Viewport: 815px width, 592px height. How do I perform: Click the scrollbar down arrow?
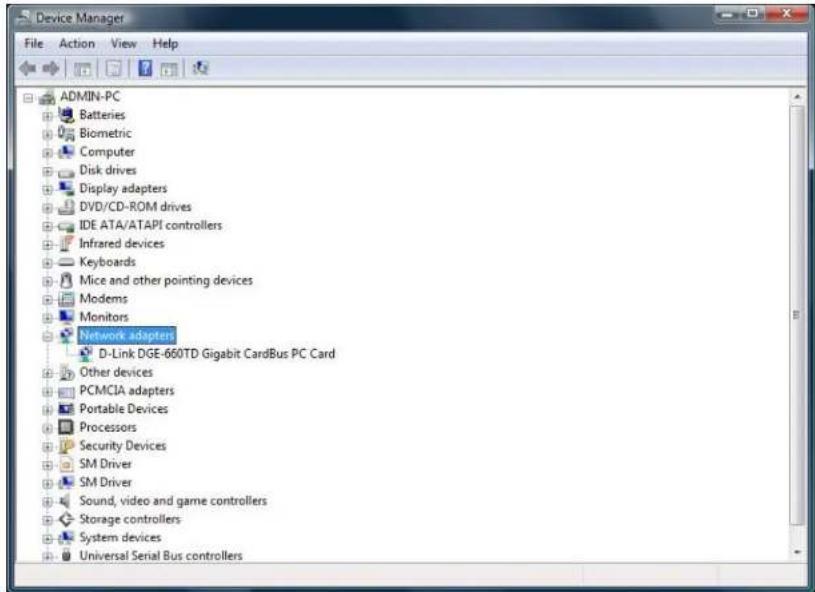tap(797, 552)
